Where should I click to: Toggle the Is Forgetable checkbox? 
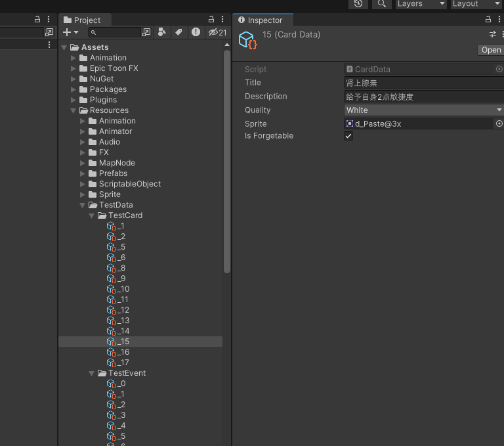348,136
